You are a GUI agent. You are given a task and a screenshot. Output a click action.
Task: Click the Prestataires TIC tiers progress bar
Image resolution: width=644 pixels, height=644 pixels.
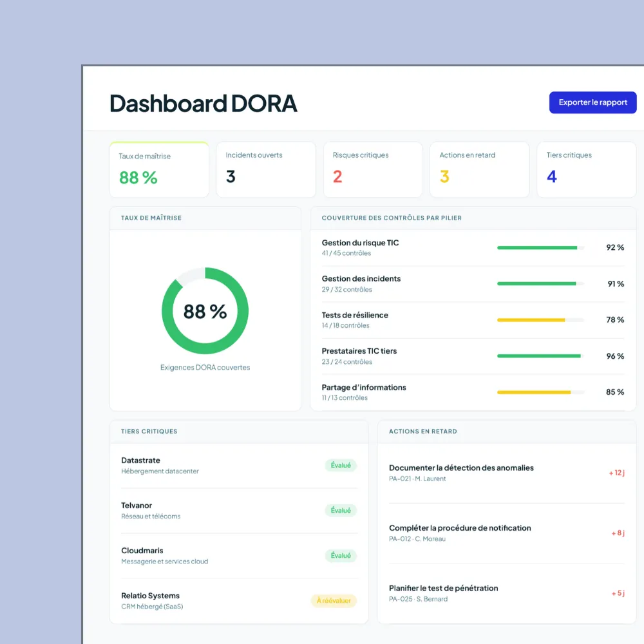pos(540,356)
